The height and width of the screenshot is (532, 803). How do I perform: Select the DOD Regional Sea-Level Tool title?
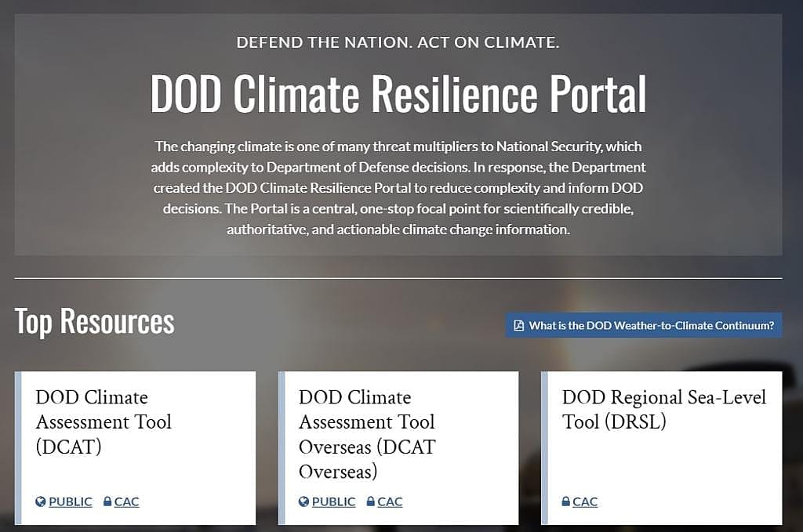[x=664, y=410]
